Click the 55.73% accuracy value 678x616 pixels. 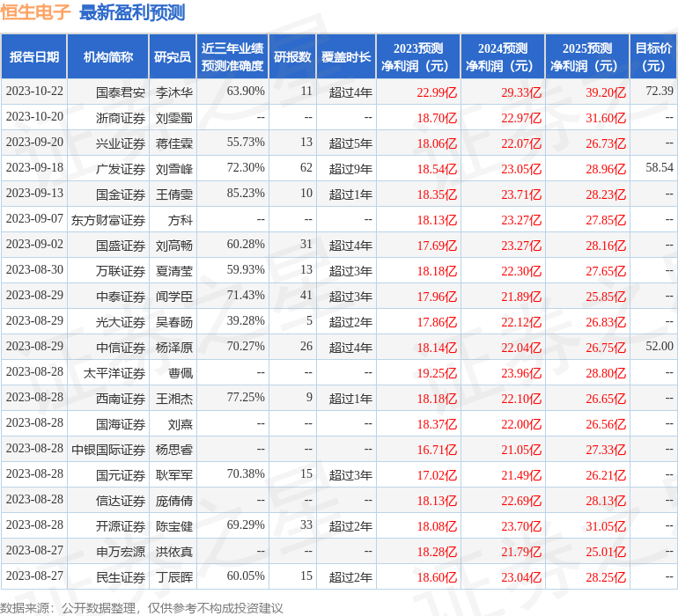coord(246,143)
